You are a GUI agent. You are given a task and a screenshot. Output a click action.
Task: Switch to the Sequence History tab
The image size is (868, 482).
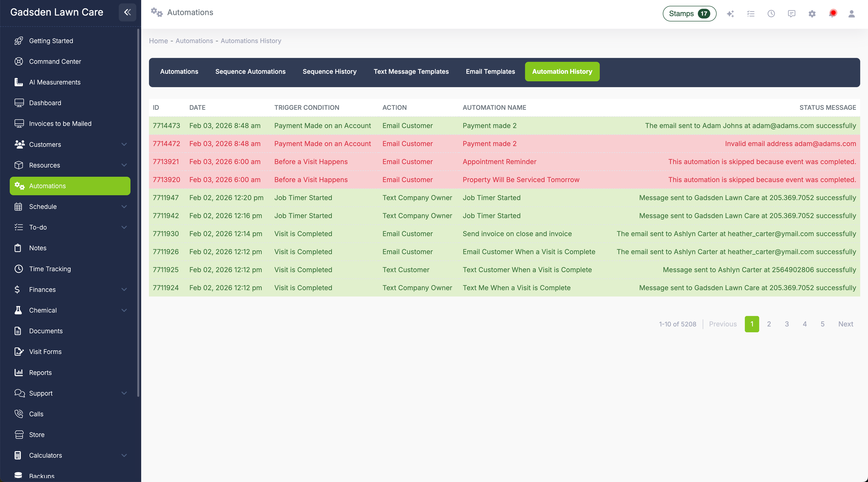coord(329,72)
